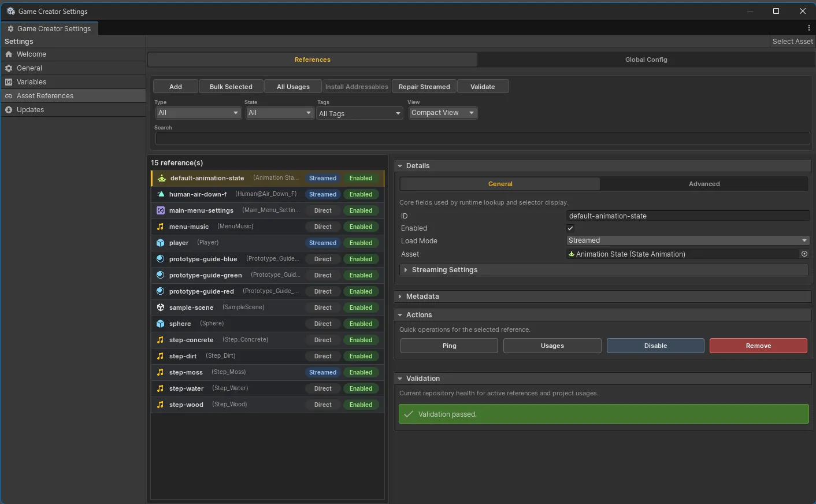Click the step-dirt audio icon
Viewport: 816px width, 504px height.
coord(161,356)
